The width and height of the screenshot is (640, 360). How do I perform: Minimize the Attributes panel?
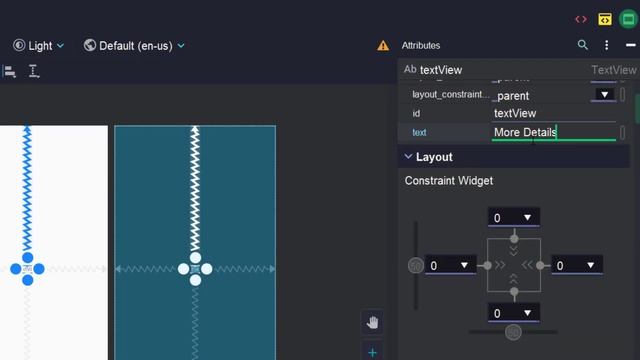pyautogui.click(x=631, y=45)
